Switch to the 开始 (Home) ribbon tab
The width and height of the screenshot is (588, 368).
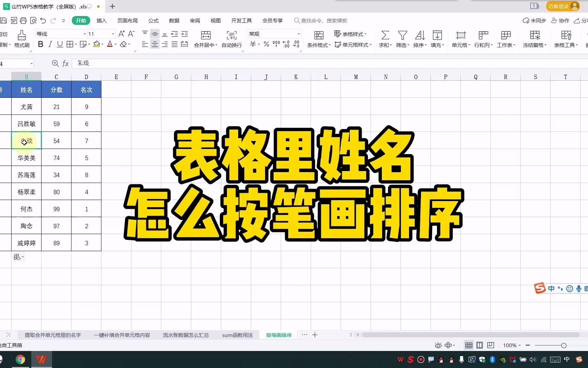point(81,20)
